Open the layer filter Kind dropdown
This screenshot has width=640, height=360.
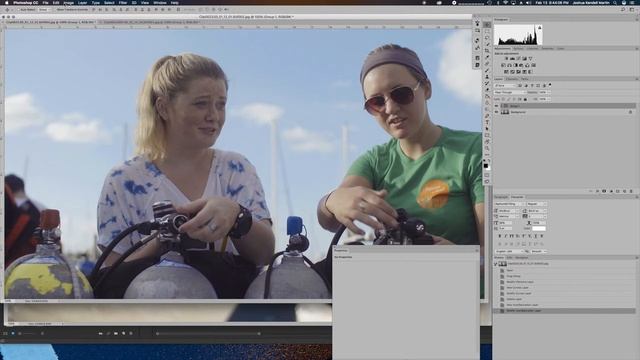click(505, 86)
